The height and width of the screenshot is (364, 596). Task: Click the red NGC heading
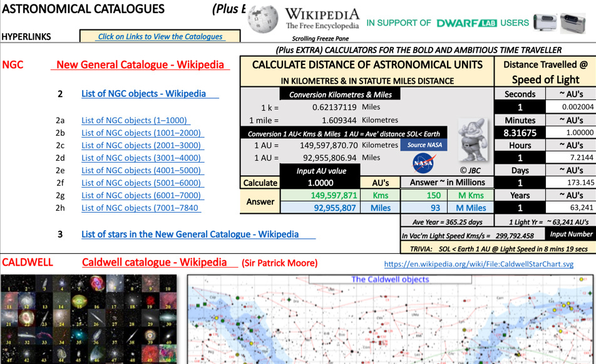tap(13, 65)
